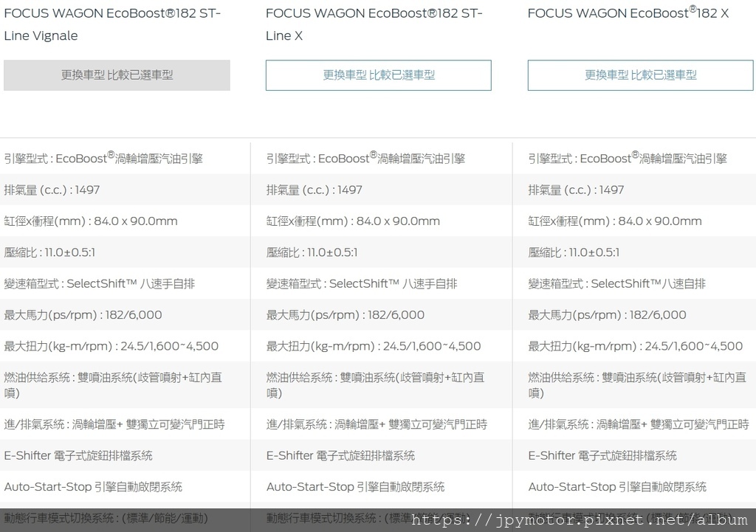
Task: Click max torque value in 182 X column
Action: click(x=634, y=346)
